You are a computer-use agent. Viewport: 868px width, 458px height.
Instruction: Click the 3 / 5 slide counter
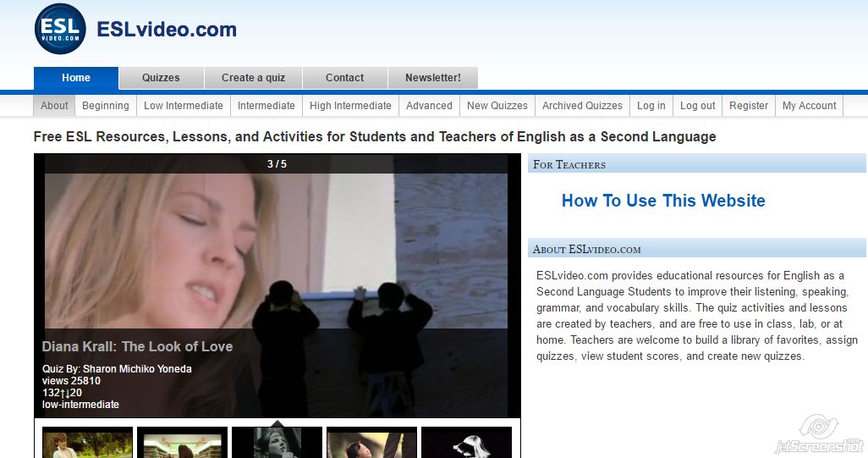[x=277, y=164]
